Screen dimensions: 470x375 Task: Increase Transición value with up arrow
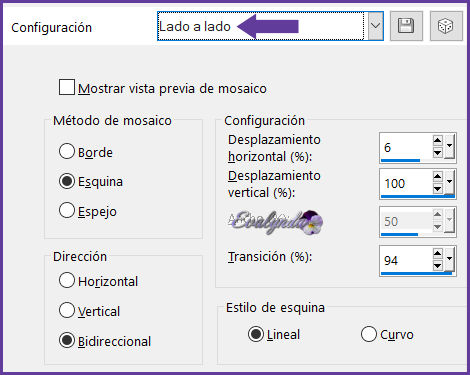point(437,253)
